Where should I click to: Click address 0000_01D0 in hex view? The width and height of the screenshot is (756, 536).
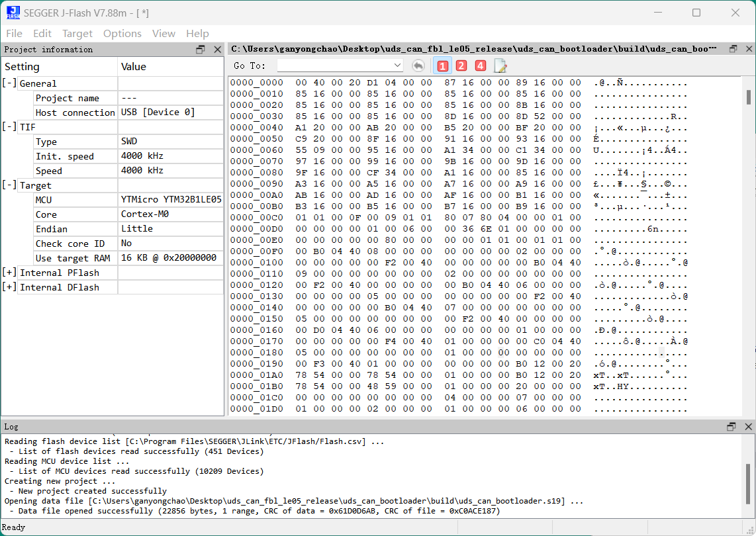[x=256, y=408]
